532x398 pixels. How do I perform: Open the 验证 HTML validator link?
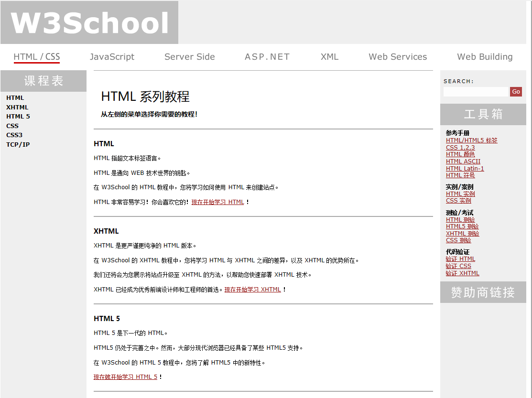460,259
